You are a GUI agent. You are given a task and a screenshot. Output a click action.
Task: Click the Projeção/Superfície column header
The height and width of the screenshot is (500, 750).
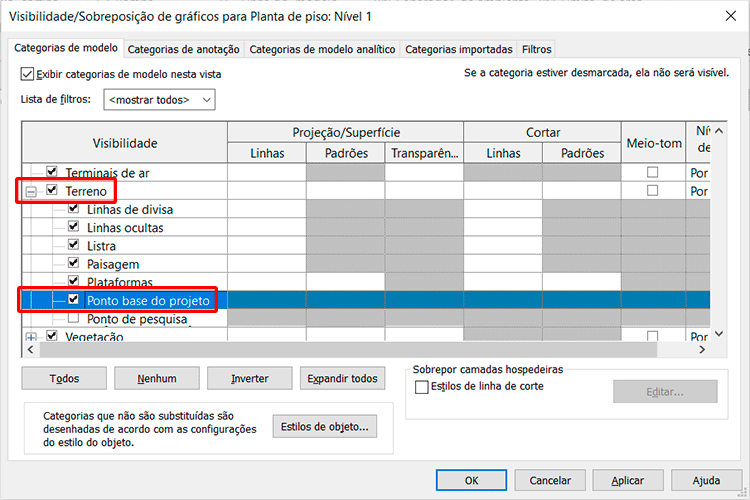345,132
